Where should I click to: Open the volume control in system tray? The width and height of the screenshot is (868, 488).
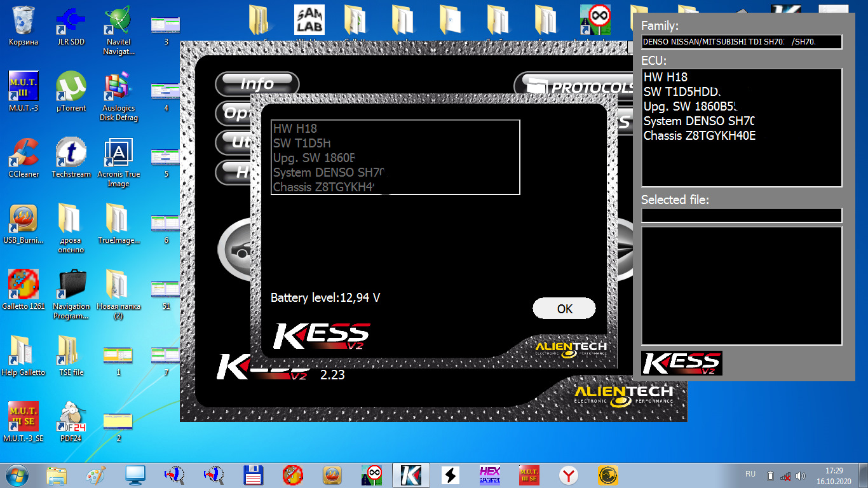coord(801,475)
